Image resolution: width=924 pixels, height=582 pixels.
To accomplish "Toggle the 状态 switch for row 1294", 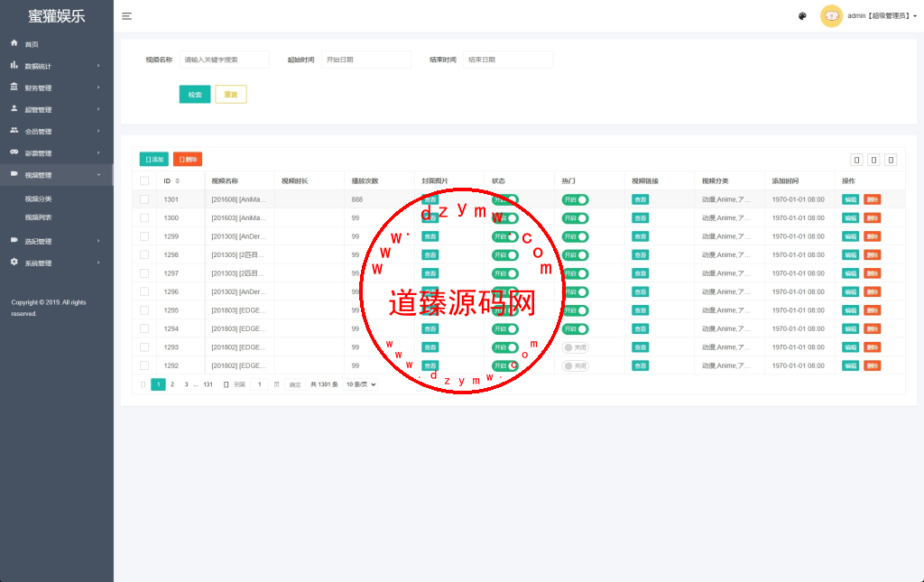I will click(505, 328).
